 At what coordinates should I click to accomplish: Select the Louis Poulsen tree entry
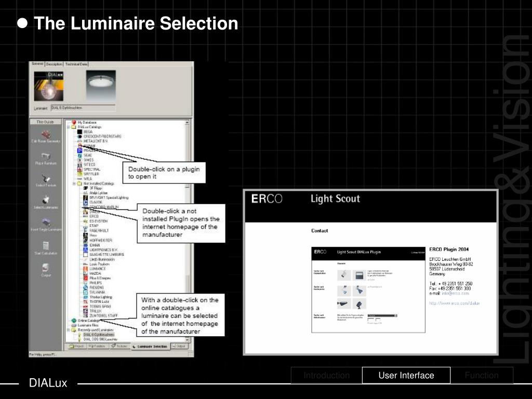point(99,264)
